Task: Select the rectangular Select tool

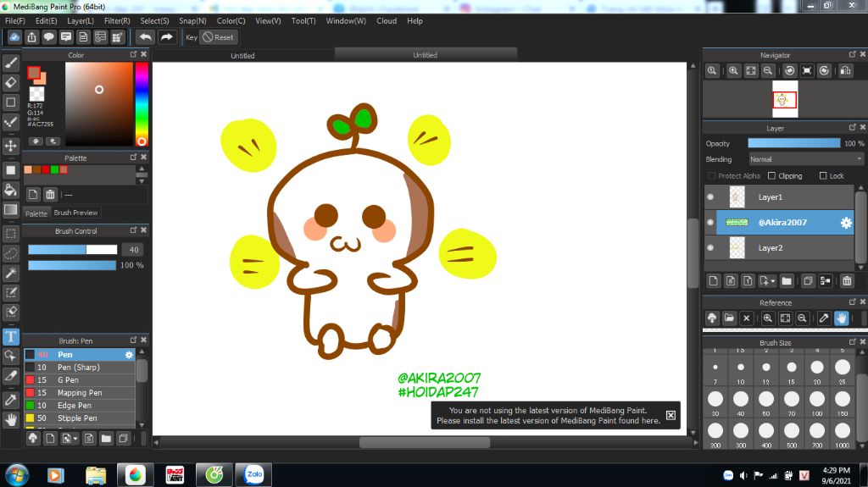Action: coord(10,234)
